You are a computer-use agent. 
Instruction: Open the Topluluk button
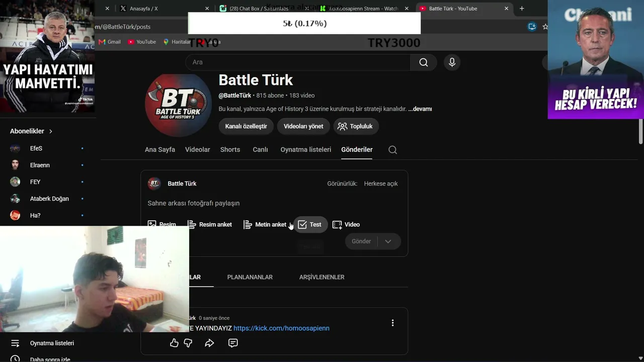coord(356,126)
